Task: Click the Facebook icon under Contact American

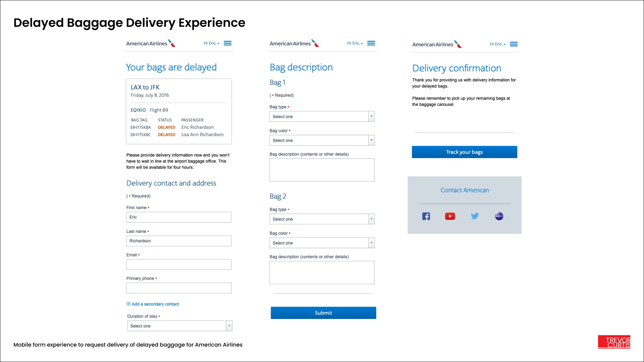Action: tap(426, 216)
